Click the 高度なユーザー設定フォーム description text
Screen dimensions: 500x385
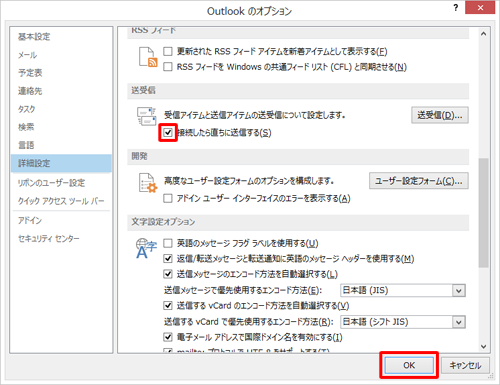pyautogui.click(x=249, y=181)
